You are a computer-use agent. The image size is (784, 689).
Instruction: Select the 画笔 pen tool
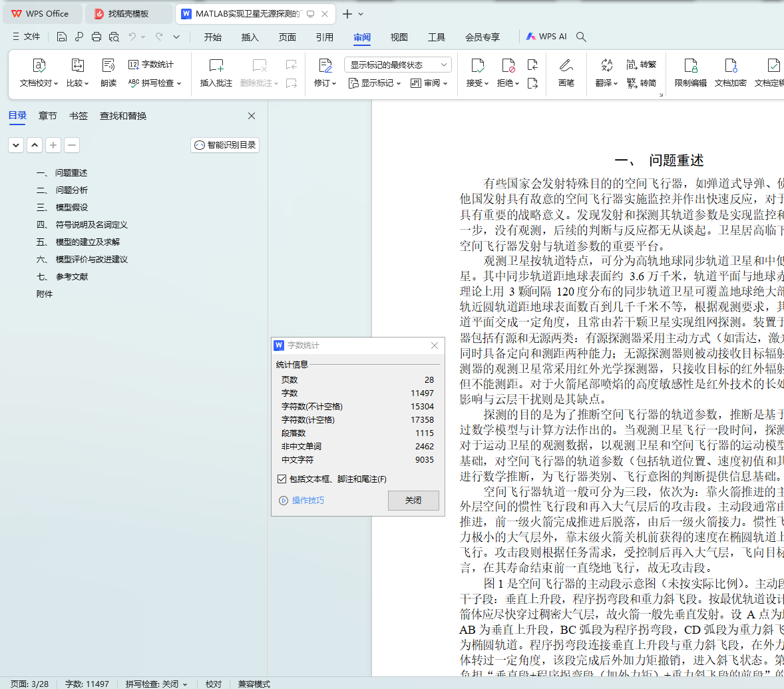566,65
